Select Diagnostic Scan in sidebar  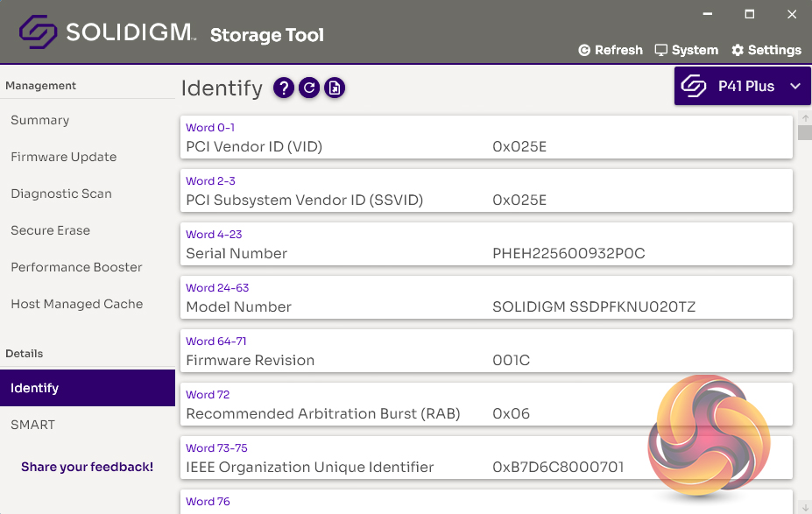pos(60,194)
